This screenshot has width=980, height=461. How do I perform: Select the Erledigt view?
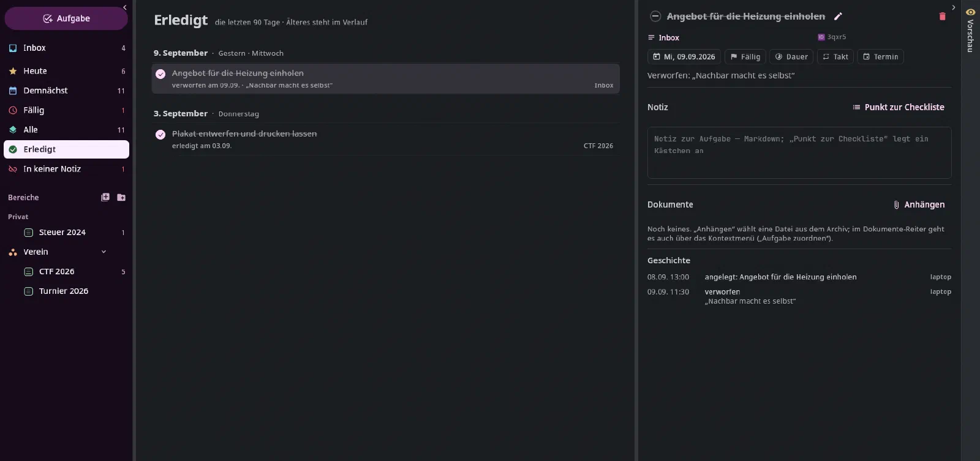[66, 149]
